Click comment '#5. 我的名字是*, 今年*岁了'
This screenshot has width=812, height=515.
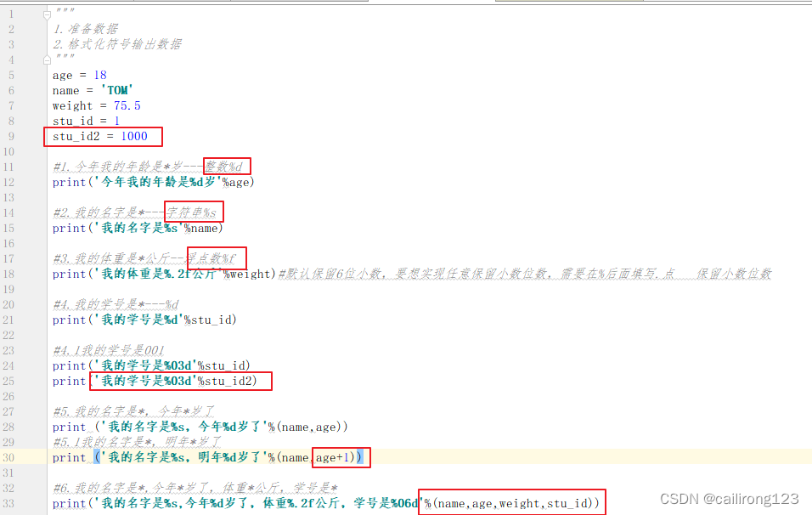tap(133, 411)
